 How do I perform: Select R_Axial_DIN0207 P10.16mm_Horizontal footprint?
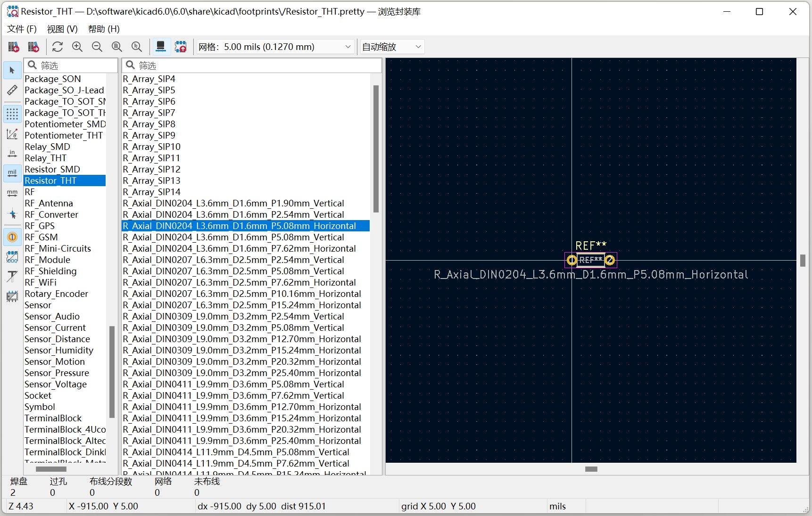click(246, 294)
